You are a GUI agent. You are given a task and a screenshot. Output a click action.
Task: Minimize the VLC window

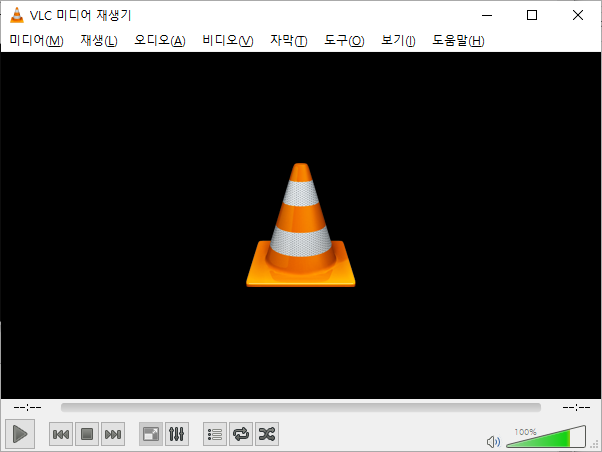pyautogui.click(x=487, y=15)
